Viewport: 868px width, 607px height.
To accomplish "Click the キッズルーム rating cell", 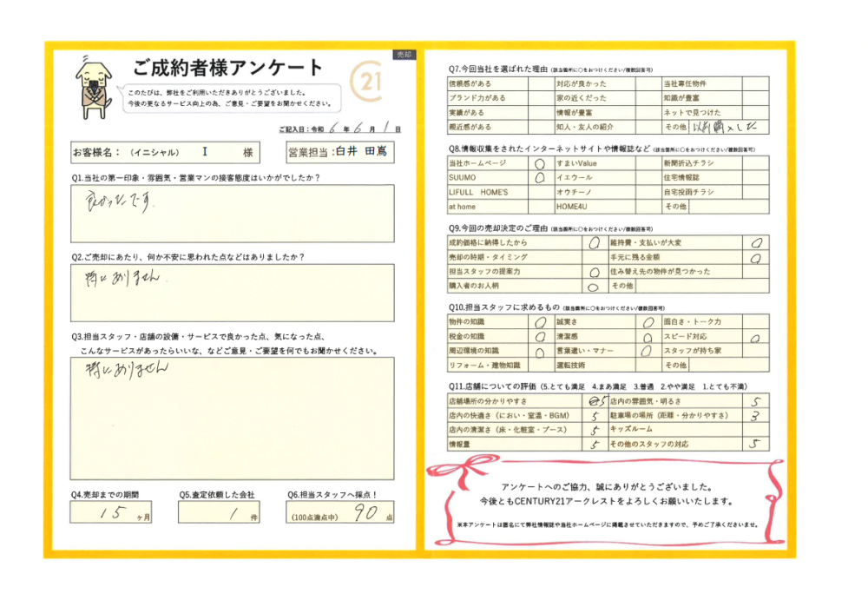I will [x=756, y=429].
